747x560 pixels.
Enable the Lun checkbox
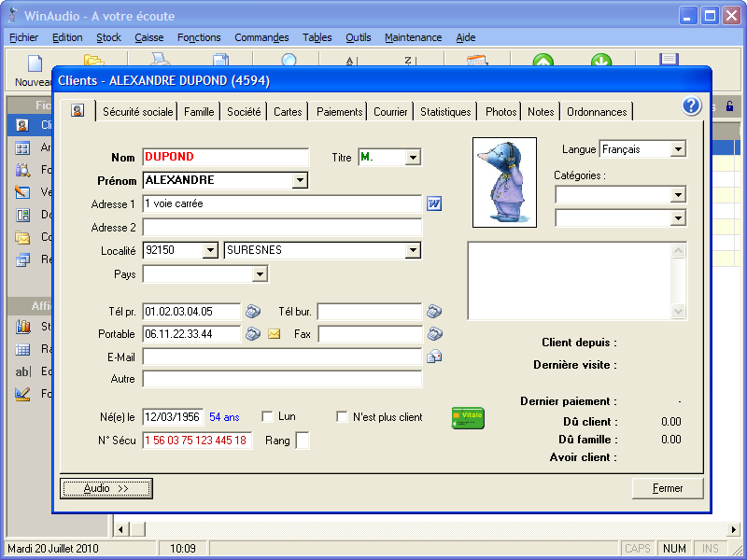click(268, 417)
